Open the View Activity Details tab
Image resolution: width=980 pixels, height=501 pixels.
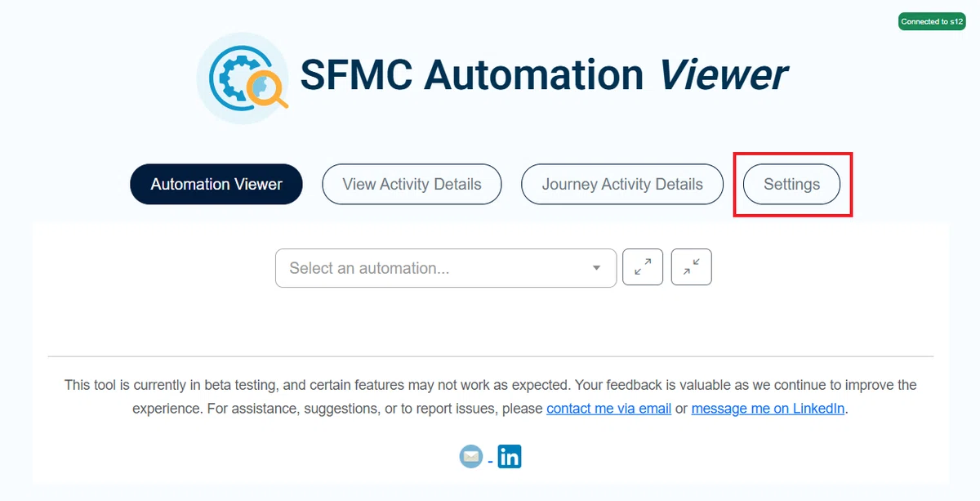412,184
